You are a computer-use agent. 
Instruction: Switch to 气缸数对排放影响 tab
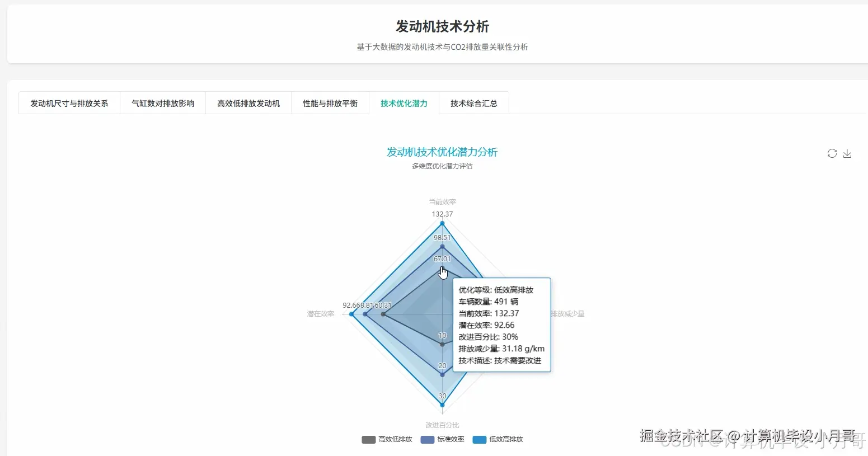(162, 103)
